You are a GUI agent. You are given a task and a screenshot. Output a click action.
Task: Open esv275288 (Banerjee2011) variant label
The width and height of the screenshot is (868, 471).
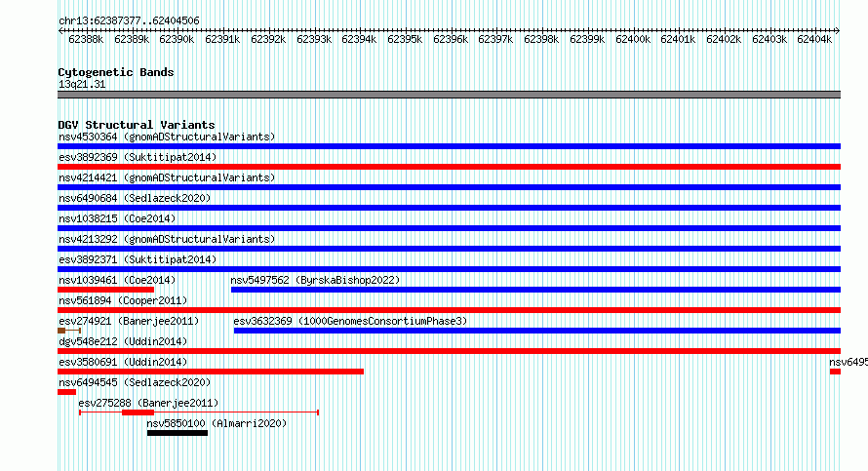pos(148,403)
